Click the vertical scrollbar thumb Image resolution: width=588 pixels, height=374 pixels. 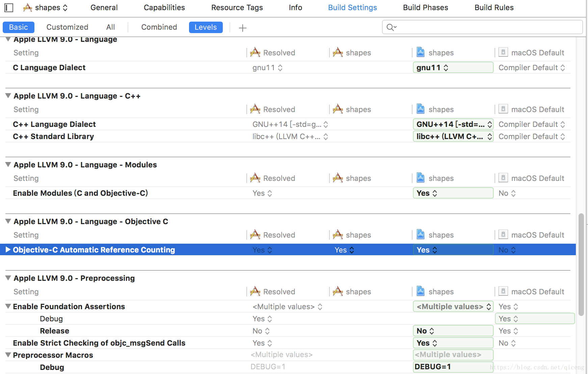581,264
